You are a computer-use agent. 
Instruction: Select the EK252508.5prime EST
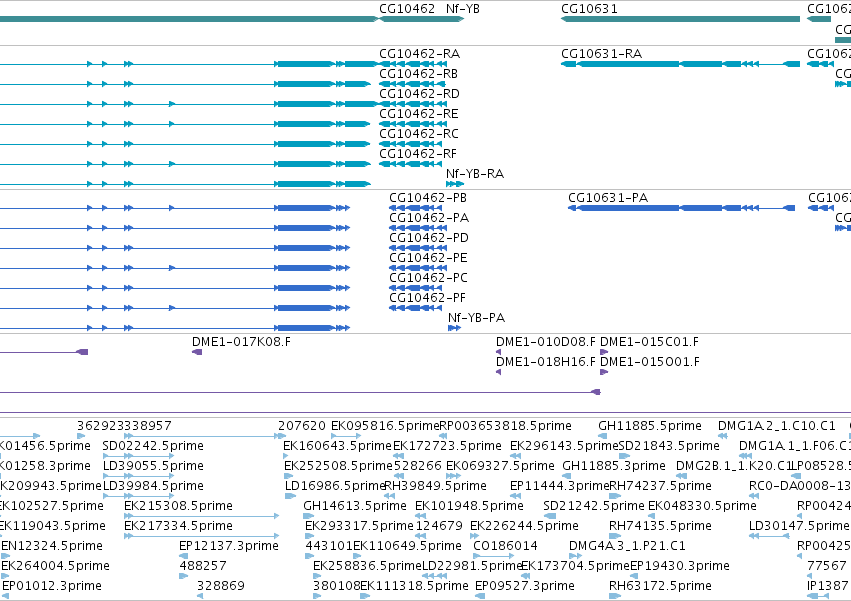(338, 466)
